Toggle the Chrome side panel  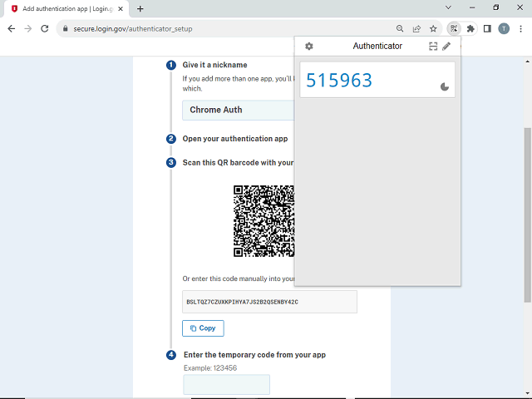click(487, 28)
